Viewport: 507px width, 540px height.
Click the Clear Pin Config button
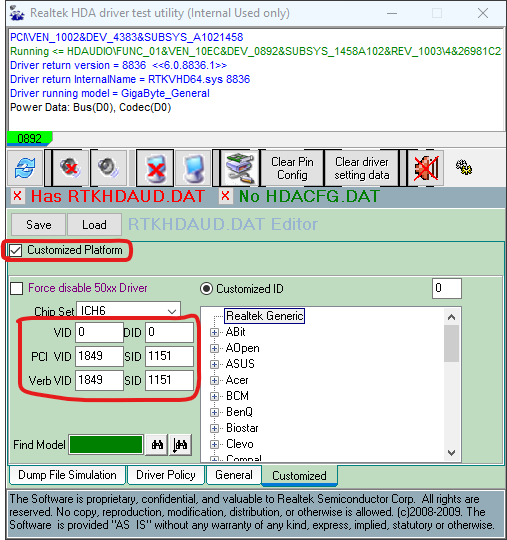[292, 168]
